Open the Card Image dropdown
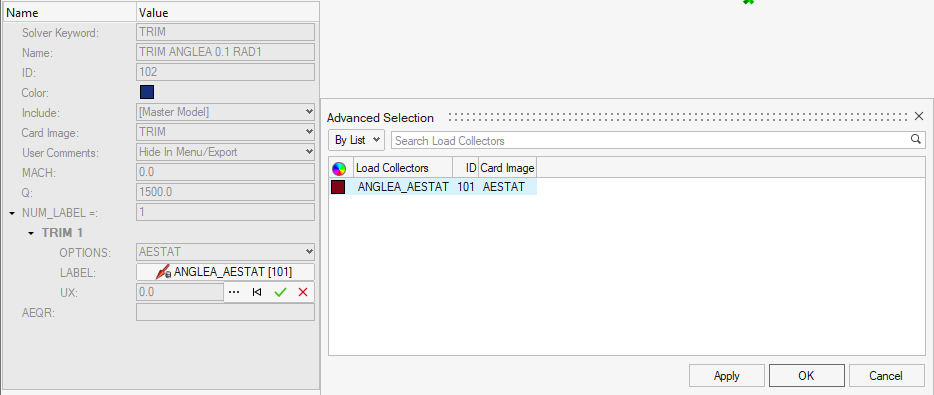Screen dimensions: 934x395 (225, 132)
